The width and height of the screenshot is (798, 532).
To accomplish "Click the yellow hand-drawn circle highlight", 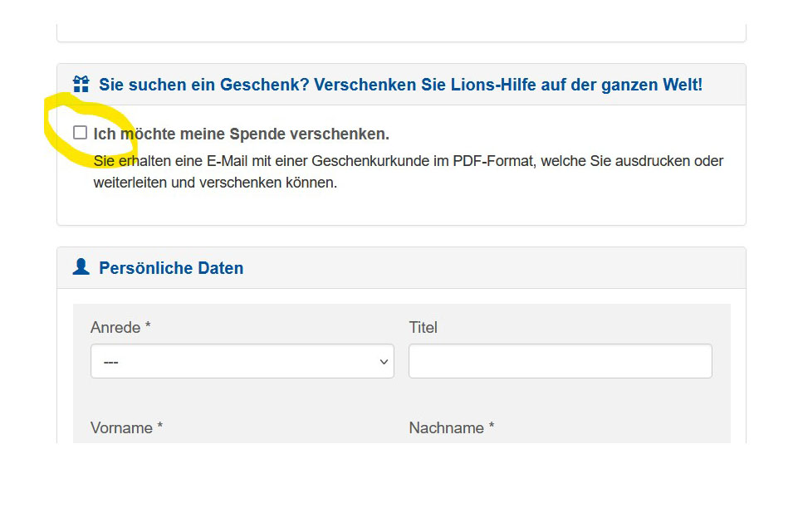I will 91,130.
